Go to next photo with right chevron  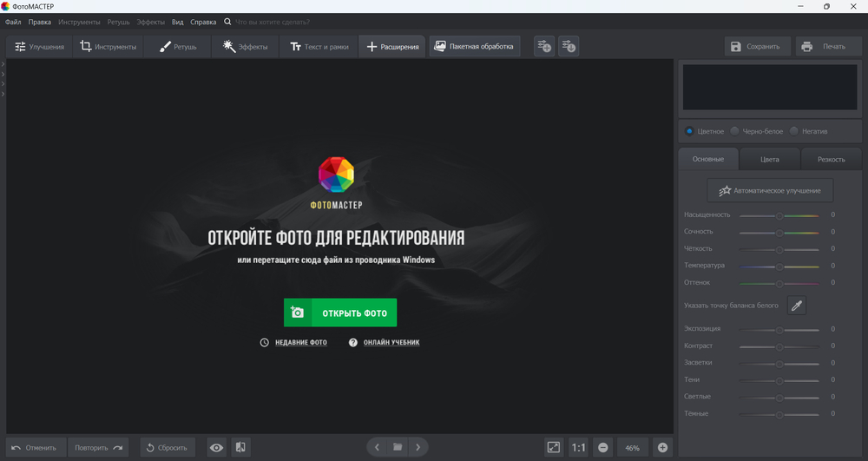click(418, 447)
